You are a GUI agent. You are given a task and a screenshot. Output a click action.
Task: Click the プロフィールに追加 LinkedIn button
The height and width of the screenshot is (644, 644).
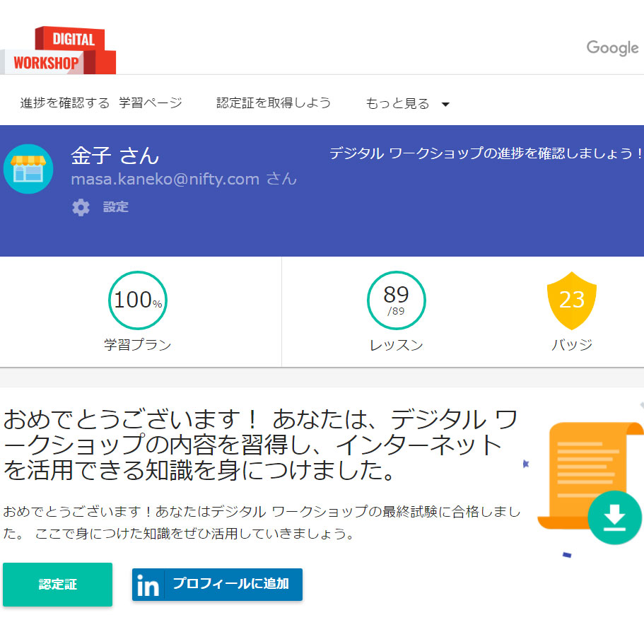tap(217, 585)
